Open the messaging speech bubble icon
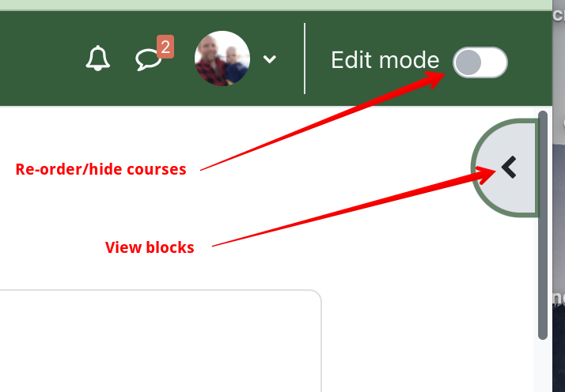Viewport: 565px width, 392px height. (x=148, y=61)
